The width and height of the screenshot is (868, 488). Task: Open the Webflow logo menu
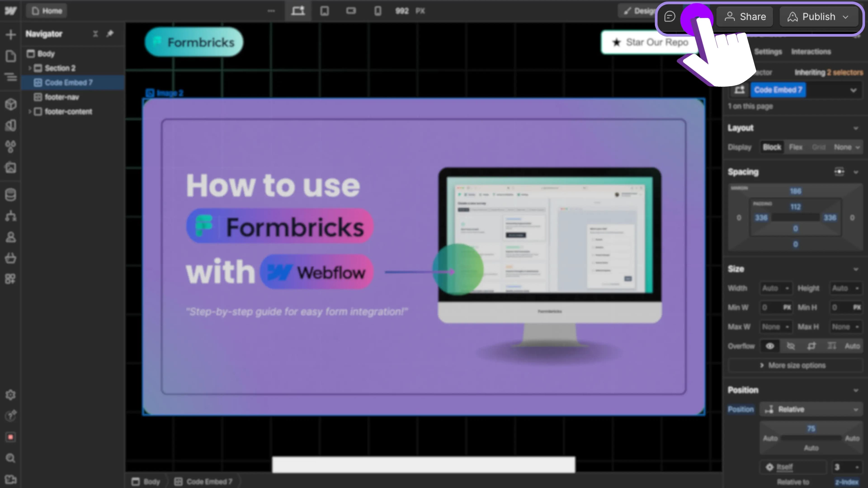pyautogui.click(x=10, y=11)
